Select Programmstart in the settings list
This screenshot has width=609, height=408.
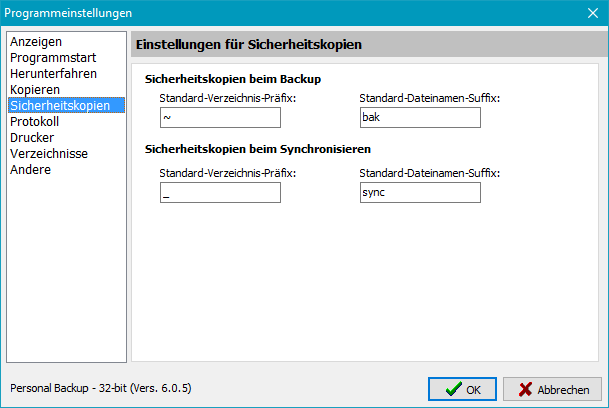tap(50, 58)
